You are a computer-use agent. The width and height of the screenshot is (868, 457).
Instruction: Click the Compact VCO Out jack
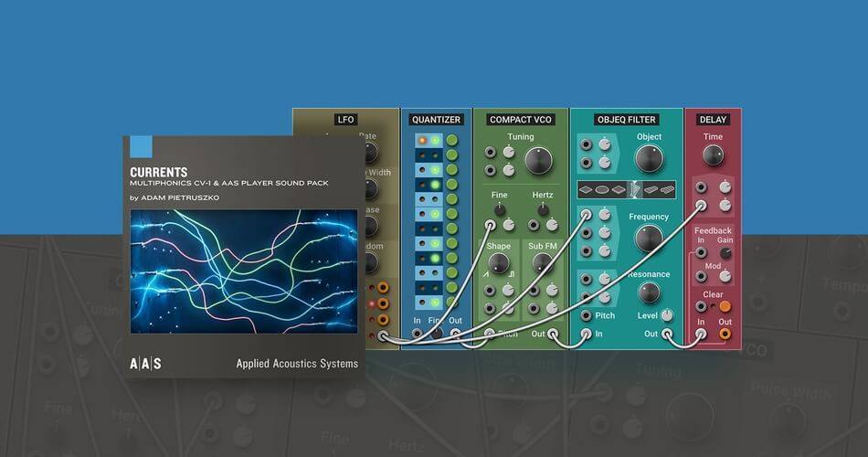pyautogui.click(x=553, y=334)
